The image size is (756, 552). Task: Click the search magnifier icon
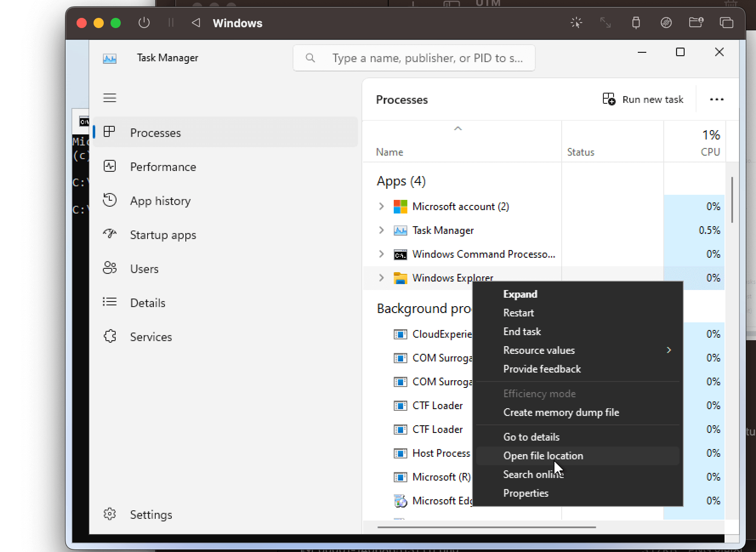(310, 58)
